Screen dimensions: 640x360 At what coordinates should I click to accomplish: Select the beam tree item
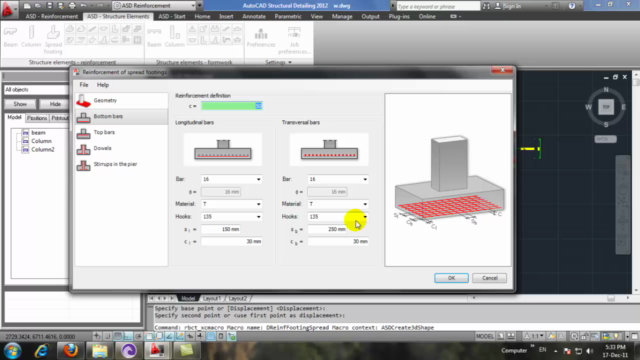click(x=38, y=133)
